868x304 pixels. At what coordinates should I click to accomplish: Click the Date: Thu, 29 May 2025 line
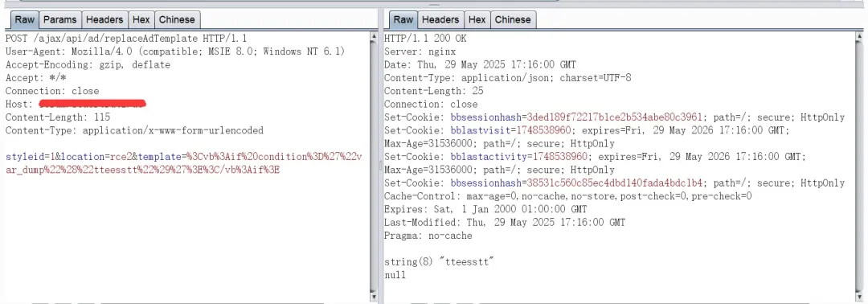coord(480,65)
